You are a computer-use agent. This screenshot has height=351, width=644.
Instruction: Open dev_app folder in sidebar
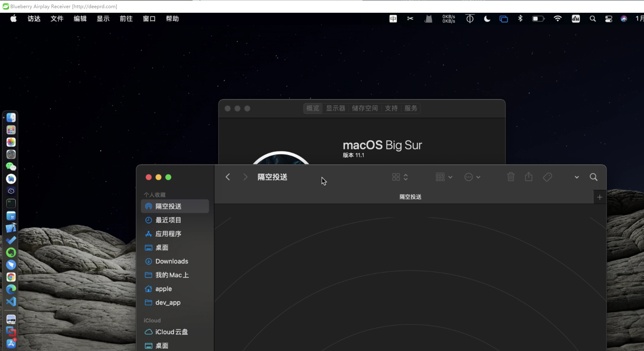[175, 302]
